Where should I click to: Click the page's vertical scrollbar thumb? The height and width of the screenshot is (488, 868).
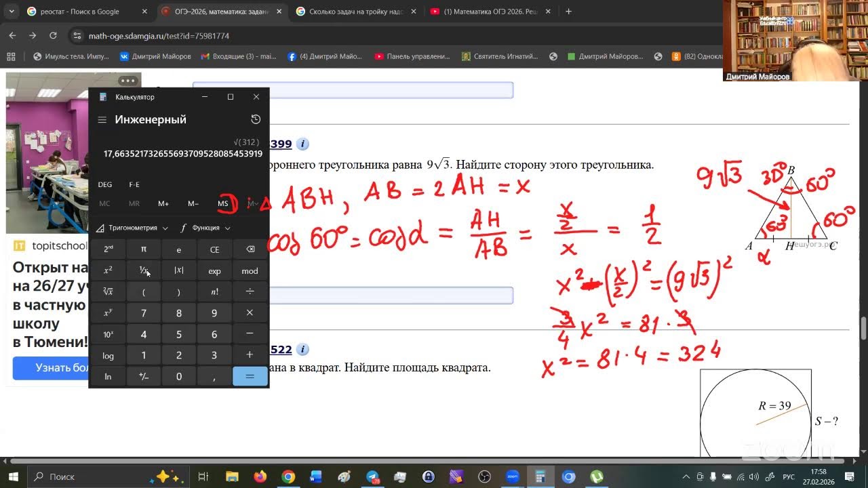click(x=863, y=328)
